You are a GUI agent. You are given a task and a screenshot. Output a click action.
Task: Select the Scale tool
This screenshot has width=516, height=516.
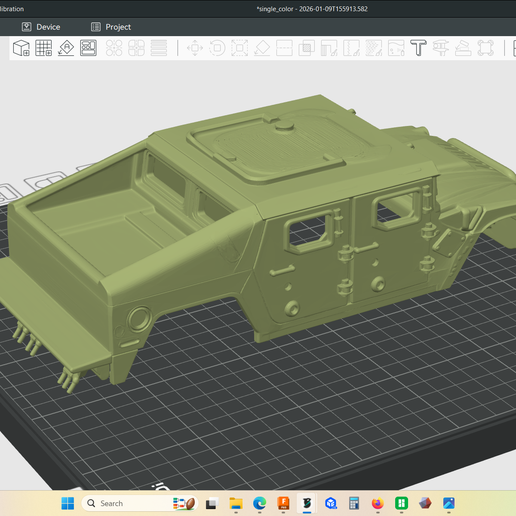click(240, 48)
